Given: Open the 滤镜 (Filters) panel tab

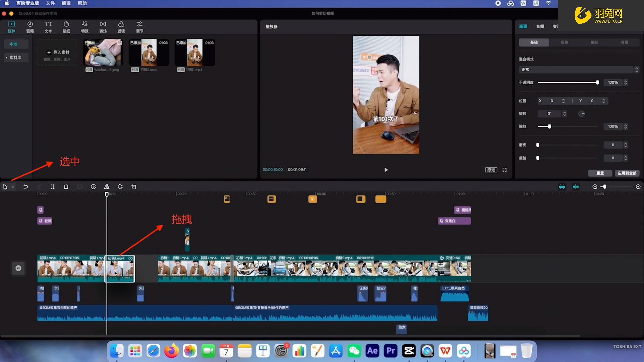Looking at the screenshot, I should coord(121,27).
